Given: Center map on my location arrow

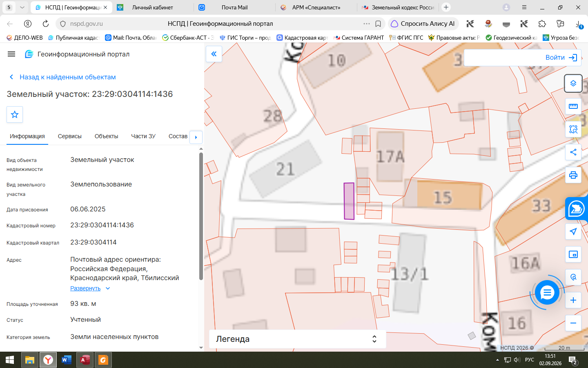Looking at the screenshot, I should [x=573, y=231].
